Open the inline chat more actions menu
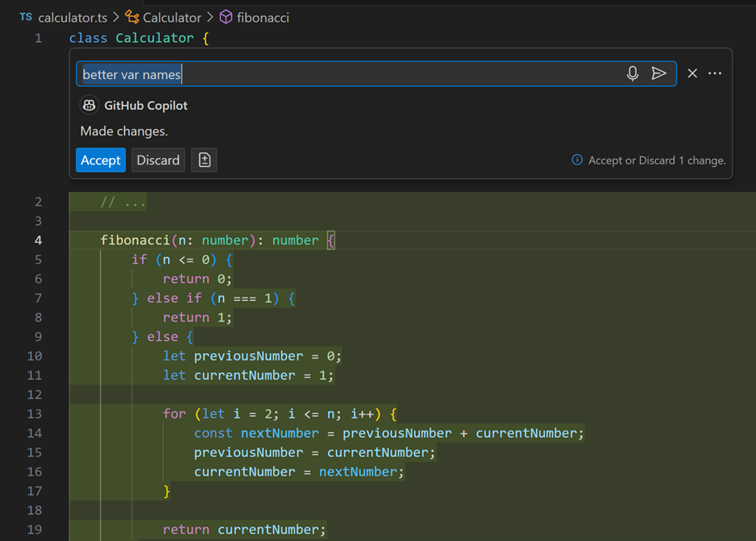This screenshot has height=541, width=756. click(715, 73)
